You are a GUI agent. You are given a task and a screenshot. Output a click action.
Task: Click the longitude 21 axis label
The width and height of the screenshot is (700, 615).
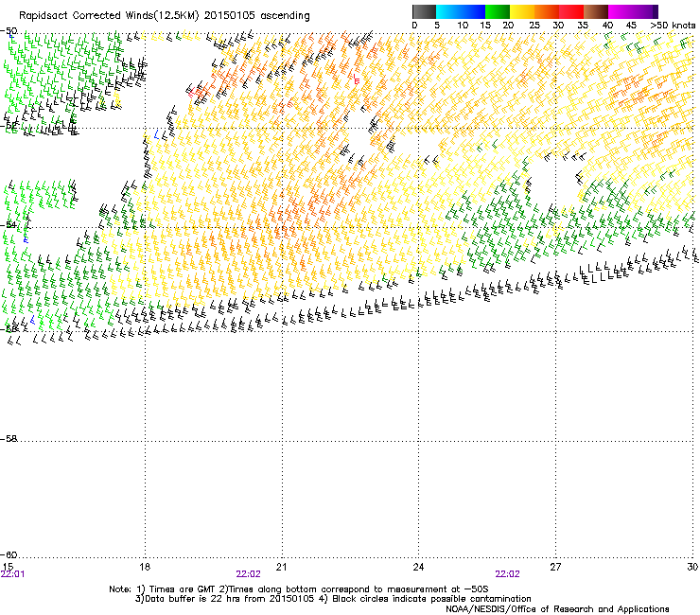(281, 567)
